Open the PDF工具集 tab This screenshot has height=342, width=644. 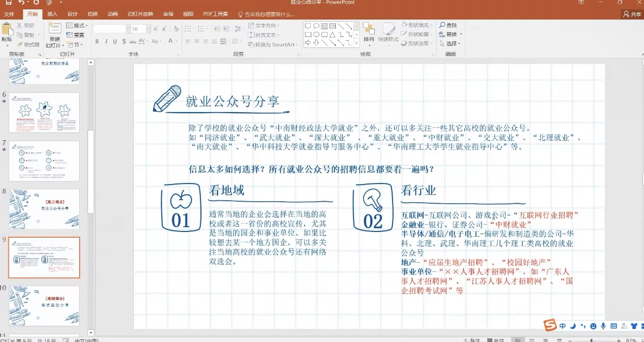tap(215, 14)
